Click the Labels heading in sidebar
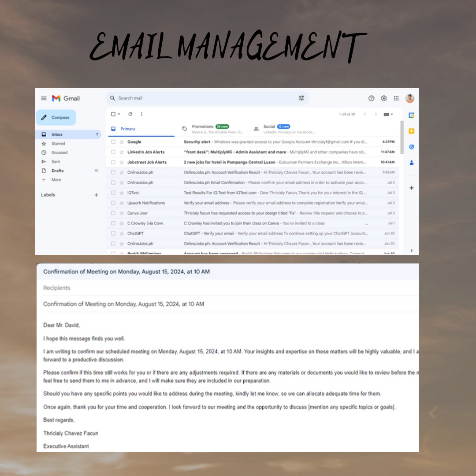Screen dimensions: 476x476 click(x=48, y=195)
